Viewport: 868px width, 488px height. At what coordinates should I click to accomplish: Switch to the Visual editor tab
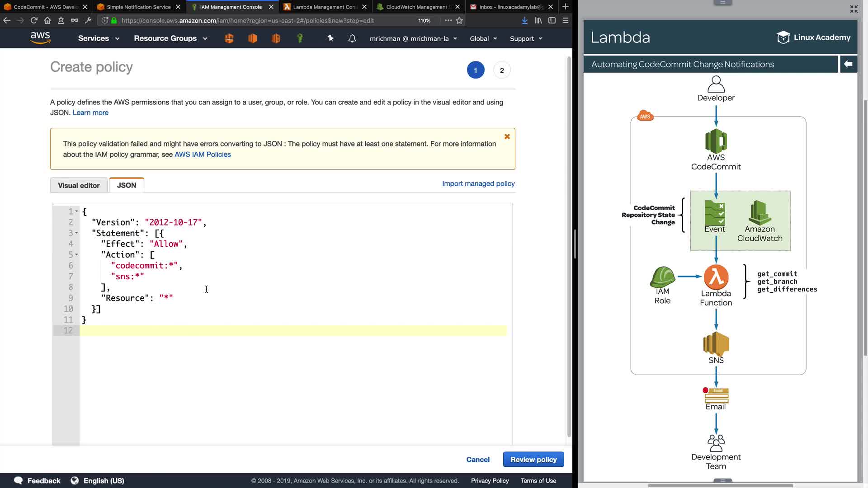(x=79, y=185)
